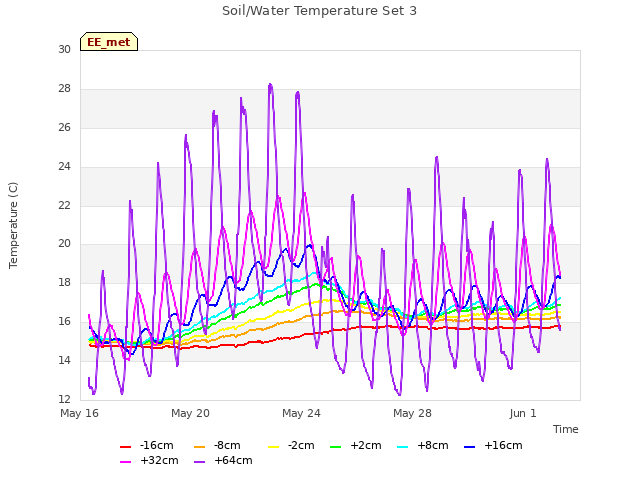Toggle the +32cm series legend label
Screen dimensions: 640x480
[159, 460]
